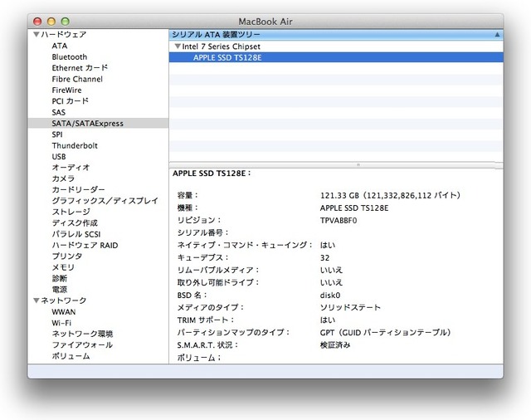531x420 pixels.
Task: Click the bold APPLE SSD TS128E detail heading
Action: tap(212, 173)
